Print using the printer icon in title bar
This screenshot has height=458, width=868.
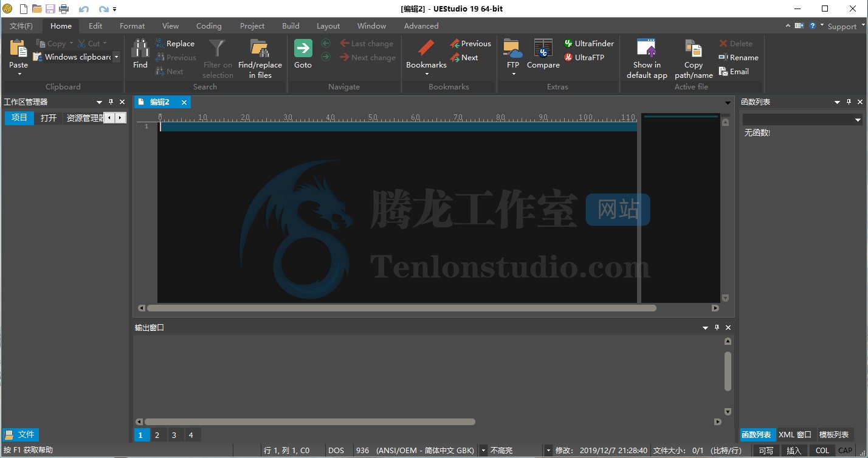(x=63, y=9)
